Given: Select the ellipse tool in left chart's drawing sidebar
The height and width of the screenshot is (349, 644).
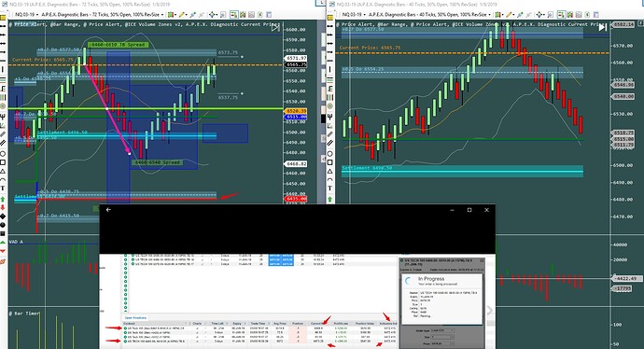Looking at the screenshot, I should (3, 154).
